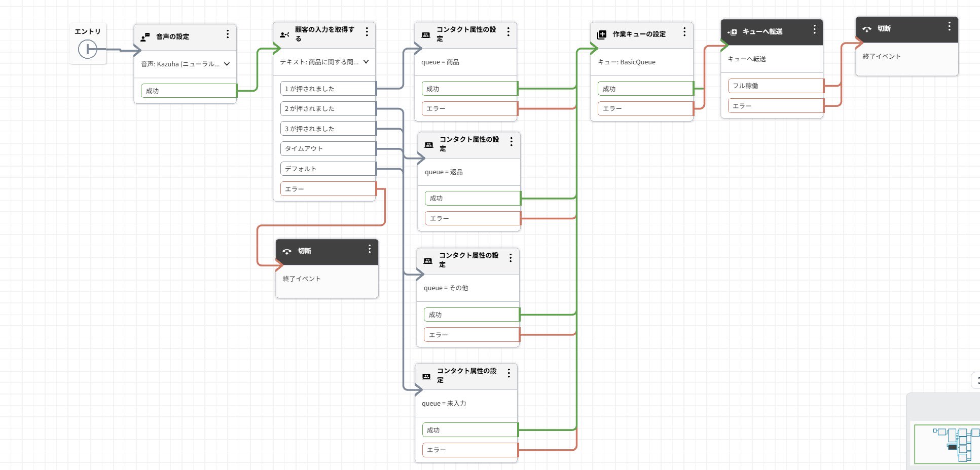Select エラー branch of キューへ転送 block
Screen dimensions: 980x470
click(776, 106)
